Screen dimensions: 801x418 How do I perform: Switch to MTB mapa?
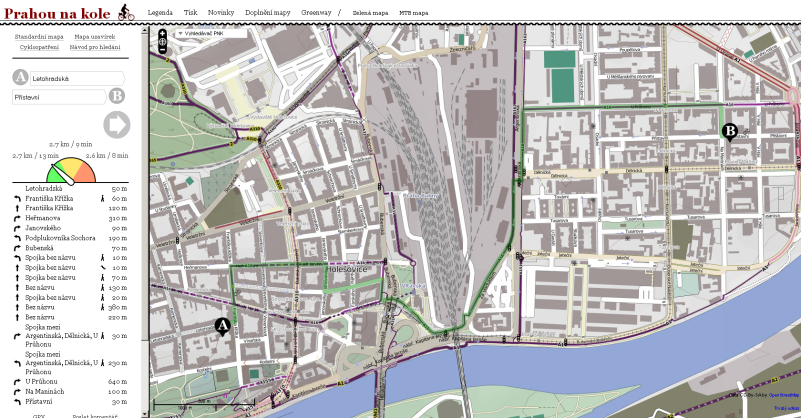tap(414, 13)
